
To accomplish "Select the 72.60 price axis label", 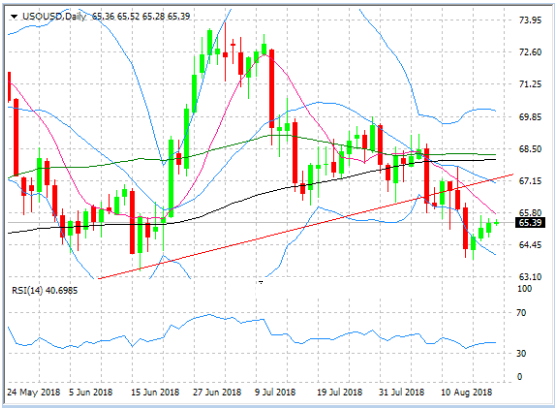I will [530, 52].
